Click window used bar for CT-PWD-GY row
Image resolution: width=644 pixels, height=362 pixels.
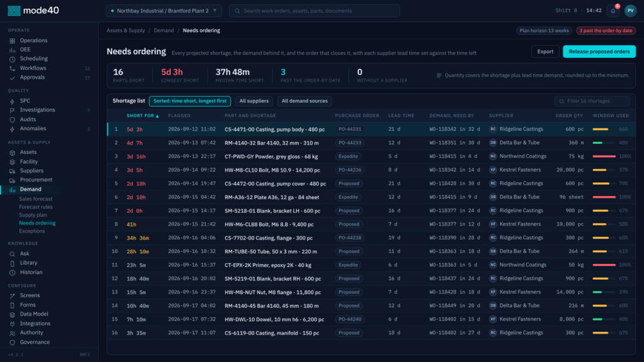pyautogui.click(x=604, y=156)
